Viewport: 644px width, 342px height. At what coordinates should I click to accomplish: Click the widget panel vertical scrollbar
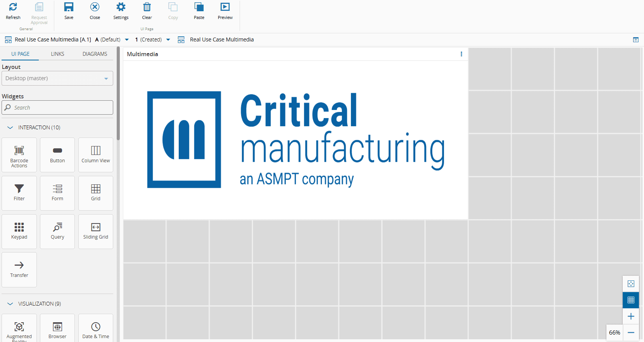click(x=118, y=94)
